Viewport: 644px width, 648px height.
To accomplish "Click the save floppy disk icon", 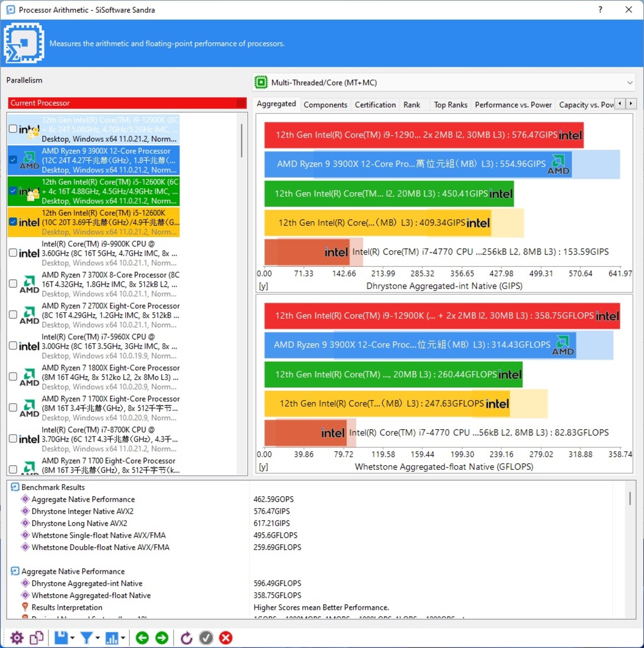I will (61, 637).
